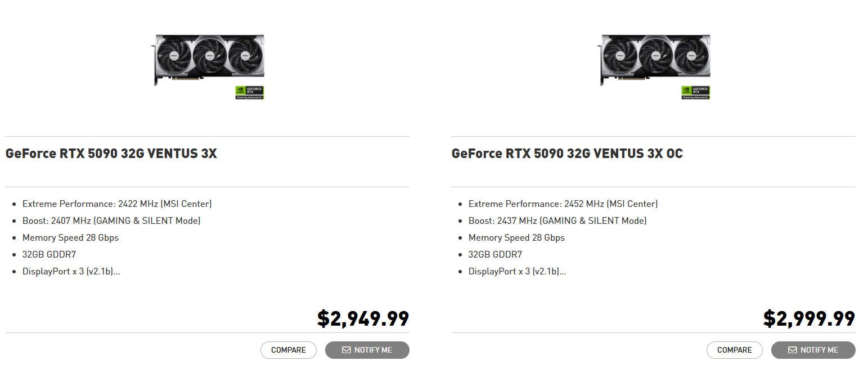Click the Boost 2407 MHz spec line
This screenshot has height=374, width=868.
coord(111,220)
